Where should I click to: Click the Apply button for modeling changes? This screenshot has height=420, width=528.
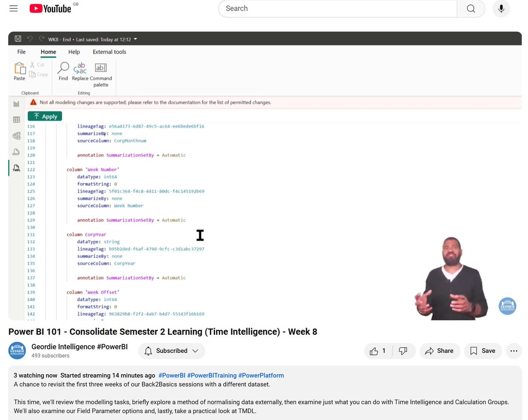44,116
